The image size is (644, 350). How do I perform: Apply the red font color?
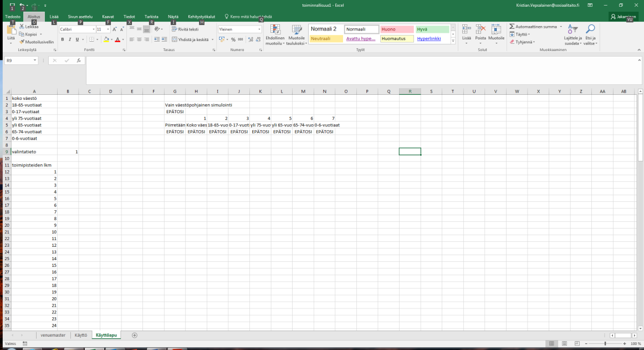(x=117, y=39)
